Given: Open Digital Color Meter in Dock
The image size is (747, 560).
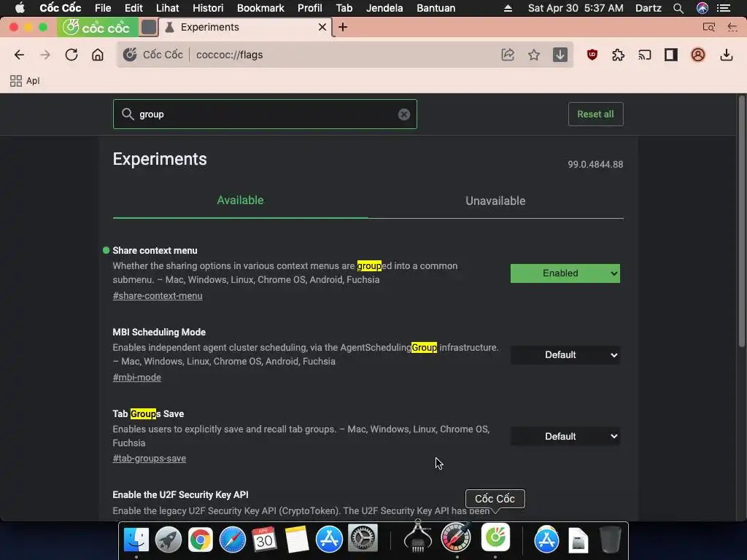Looking at the screenshot, I should [x=456, y=538].
